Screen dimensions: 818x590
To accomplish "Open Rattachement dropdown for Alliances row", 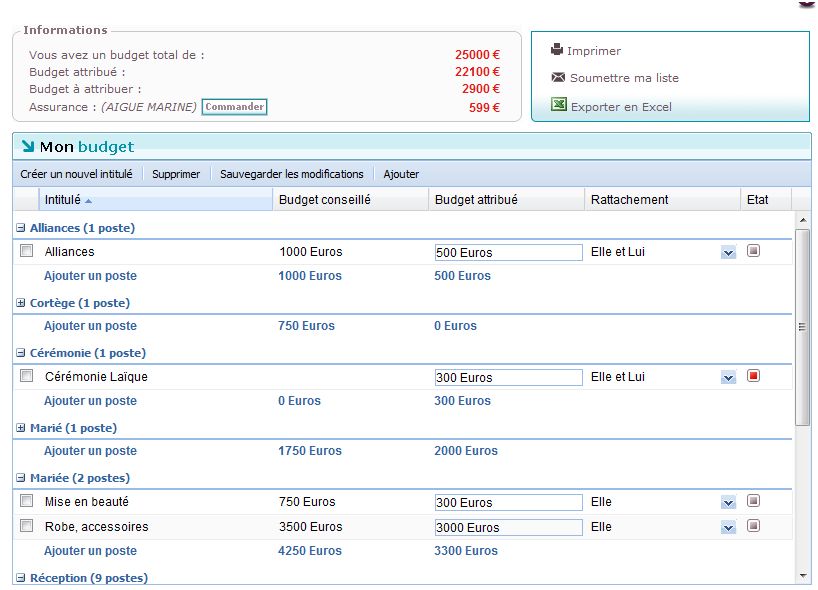I will pos(728,253).
